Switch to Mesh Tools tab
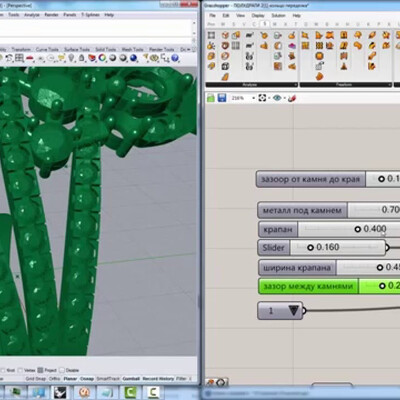Screen dimensions: 400x400 pyautogui.click(x=132, y=49)
